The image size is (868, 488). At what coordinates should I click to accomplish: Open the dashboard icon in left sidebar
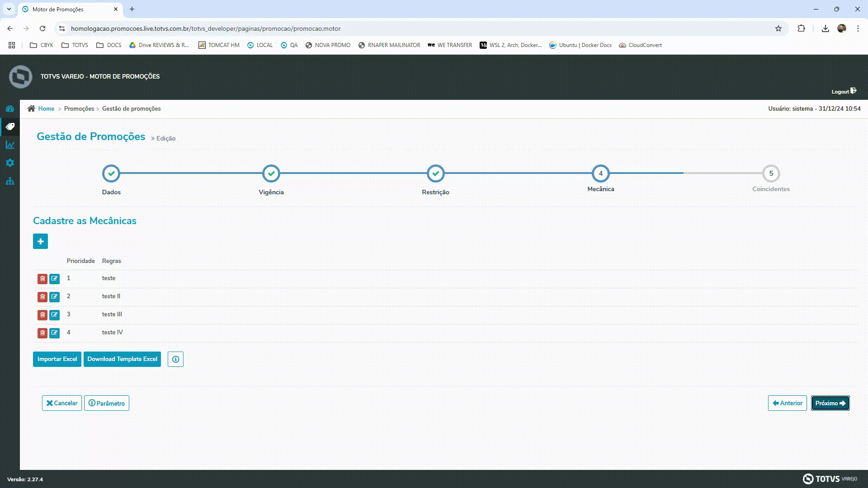tap(10, 109)
